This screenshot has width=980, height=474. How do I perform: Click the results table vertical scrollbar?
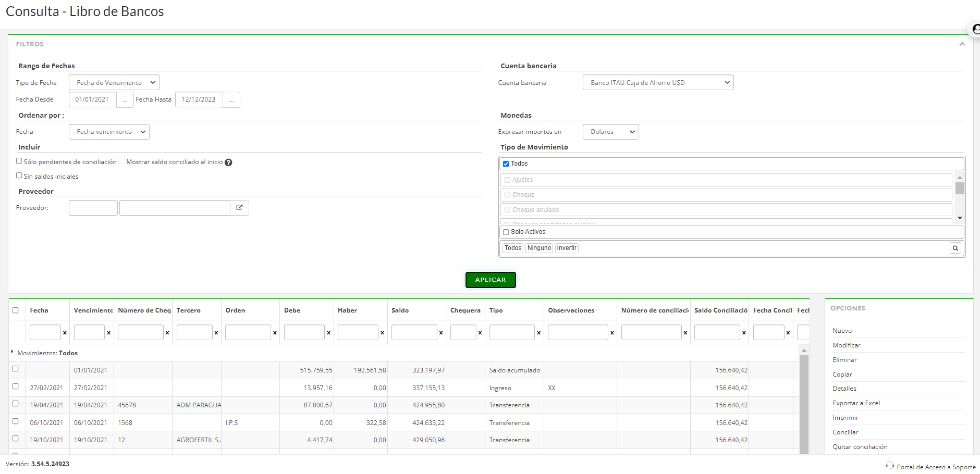804,404
